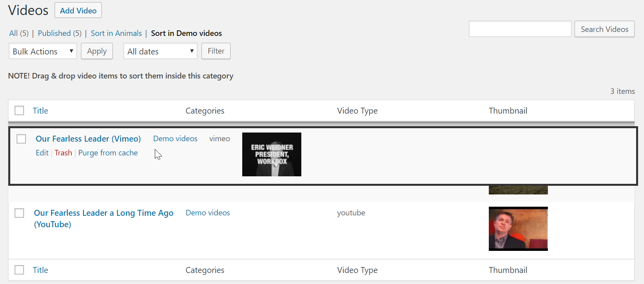Open the Bulk Actions dropdown
The width and height of the screenshot is (644, 284).
tap(43, 51)
